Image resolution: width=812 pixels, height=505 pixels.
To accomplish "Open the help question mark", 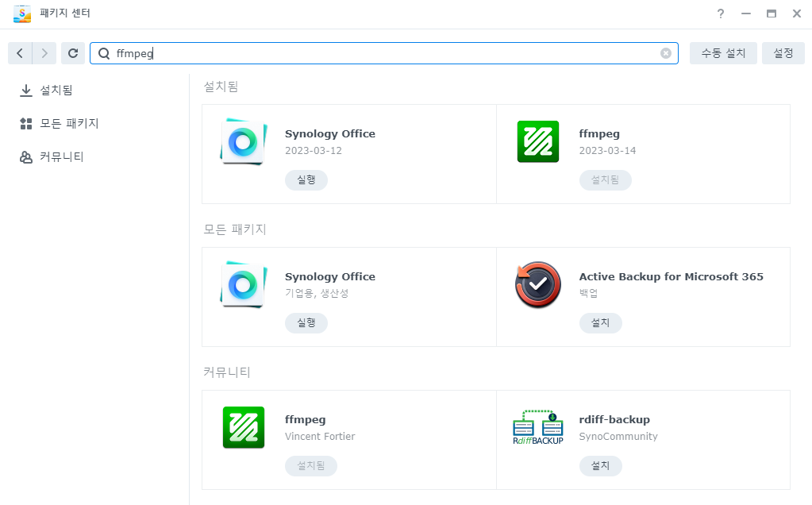I will [x=721, y=13].
